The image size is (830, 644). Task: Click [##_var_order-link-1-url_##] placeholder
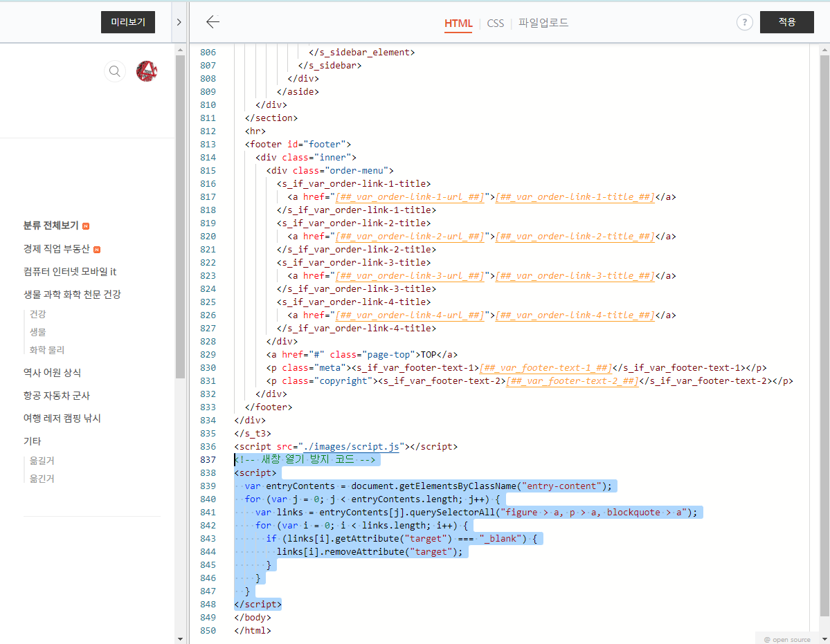coord(410,196)
